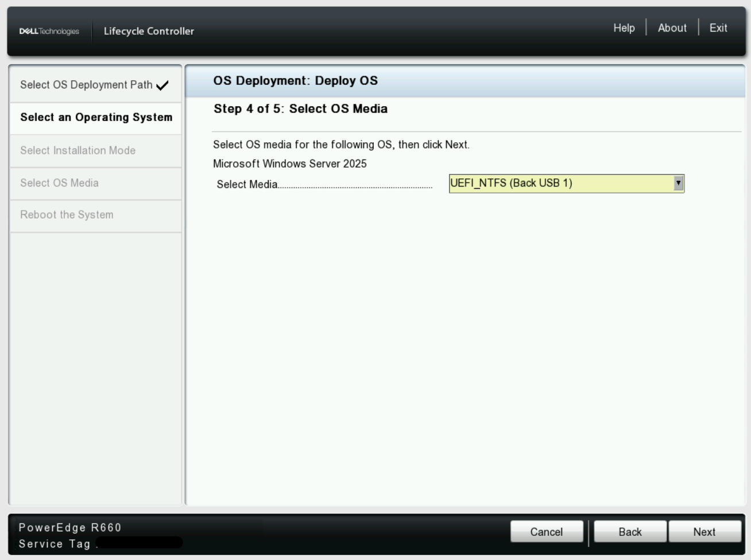Open the About link
Image resolution: width=751 pixels, height=560 pixels.
click(672, 28)
